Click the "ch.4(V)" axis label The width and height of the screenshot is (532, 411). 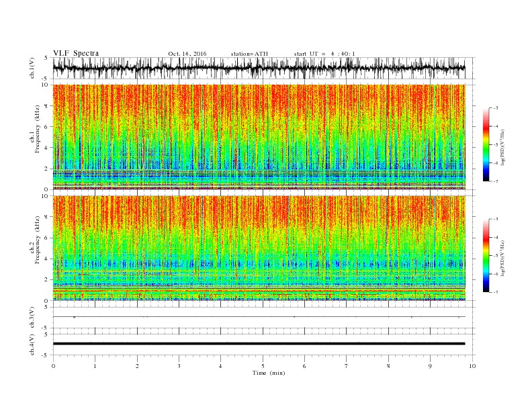(32, 345)
